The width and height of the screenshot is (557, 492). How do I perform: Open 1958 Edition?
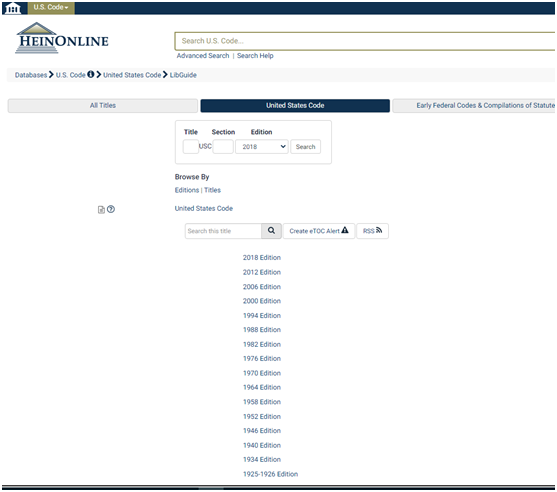point(262,402)
